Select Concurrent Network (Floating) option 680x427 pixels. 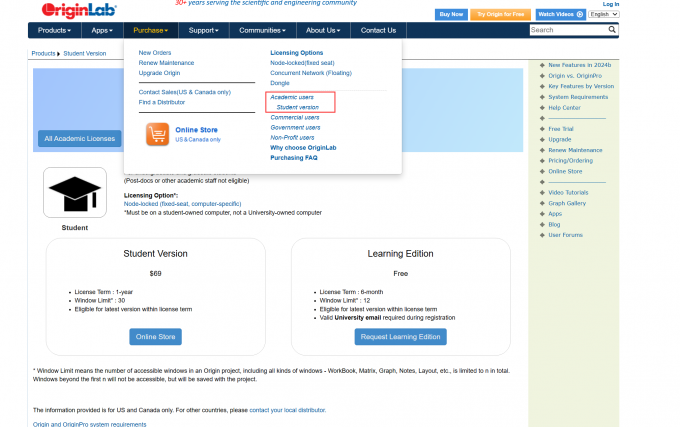coord(311,73)
